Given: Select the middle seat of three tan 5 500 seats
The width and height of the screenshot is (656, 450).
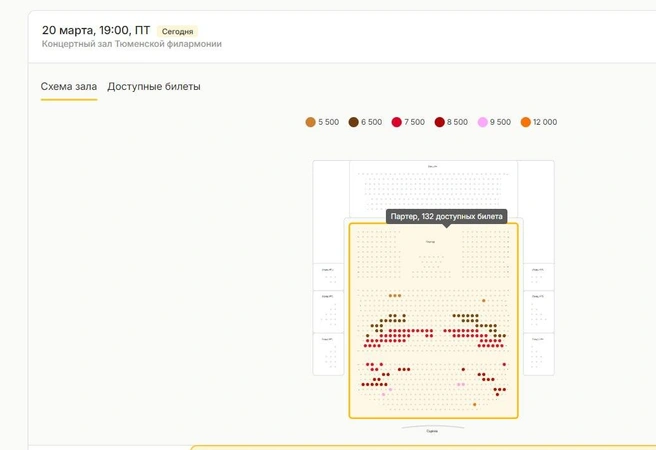Looking at the screenshot, I should click(395, 295).
